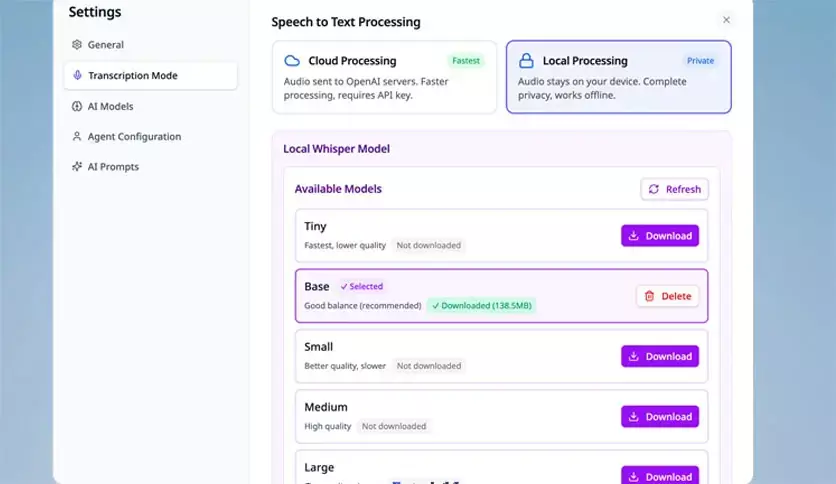Viewport: 836px width, 484px height.
Task: Open the General settings section
Action: [x=106, y=45]
